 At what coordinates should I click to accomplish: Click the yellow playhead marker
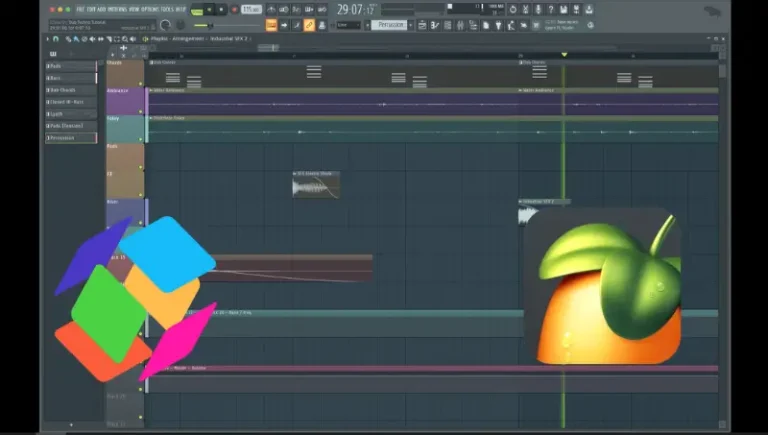tap(564, 54)
